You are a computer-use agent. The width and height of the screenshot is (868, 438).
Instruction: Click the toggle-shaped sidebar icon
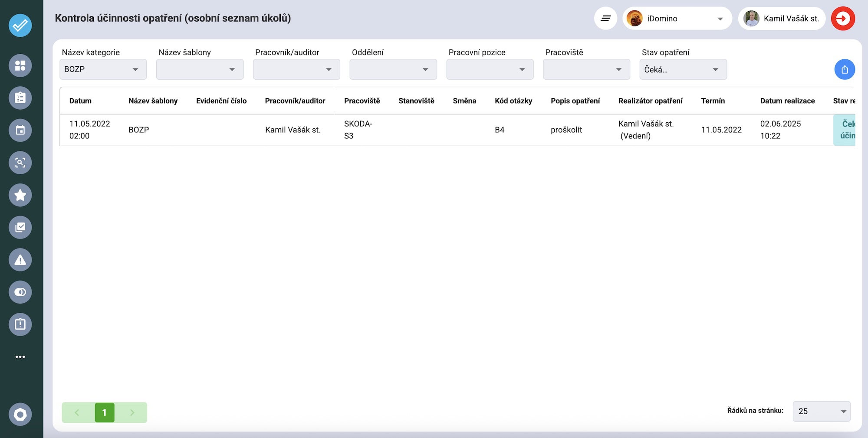pos(20,292)
